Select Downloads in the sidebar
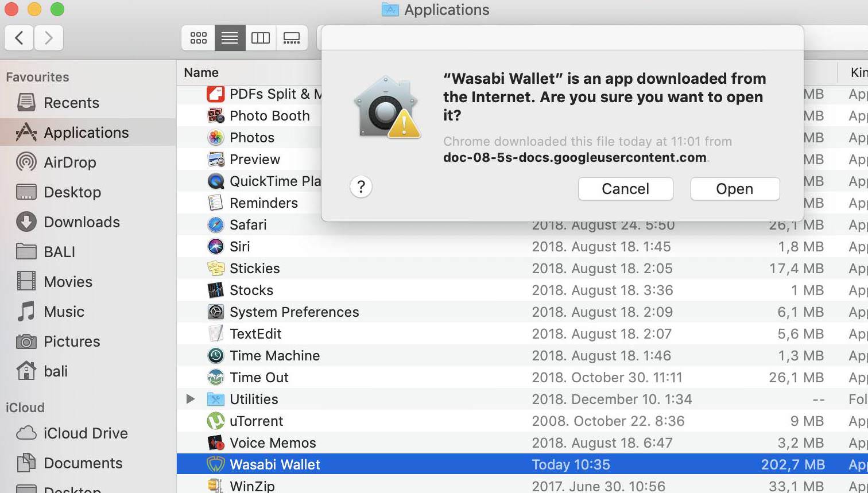This screenshot has width=868, height=493. [82, 222]
